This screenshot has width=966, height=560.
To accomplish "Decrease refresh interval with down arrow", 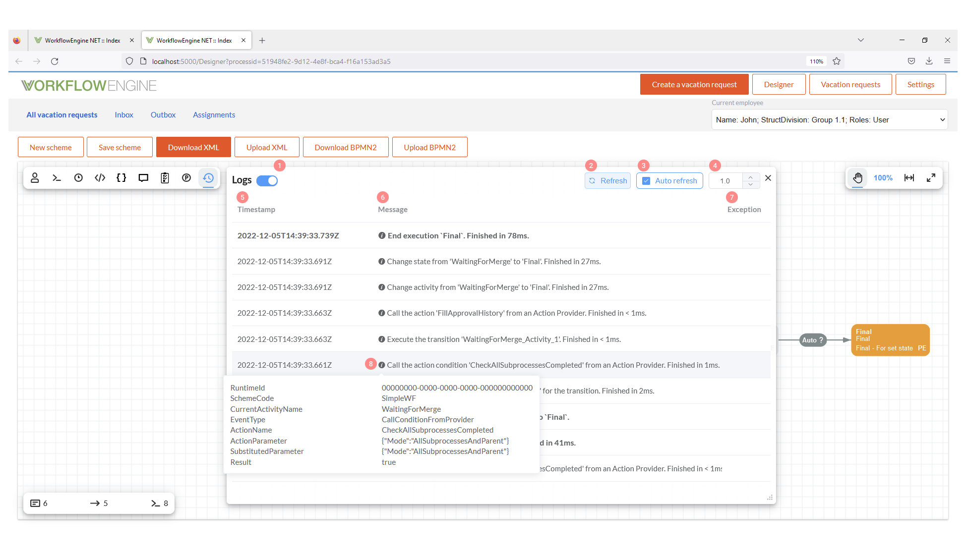I will pos(751,184).
